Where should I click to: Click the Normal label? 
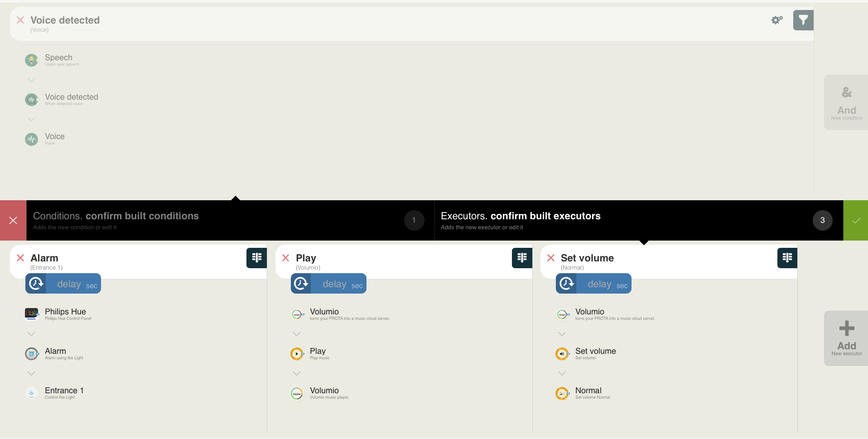pos(588,391)
